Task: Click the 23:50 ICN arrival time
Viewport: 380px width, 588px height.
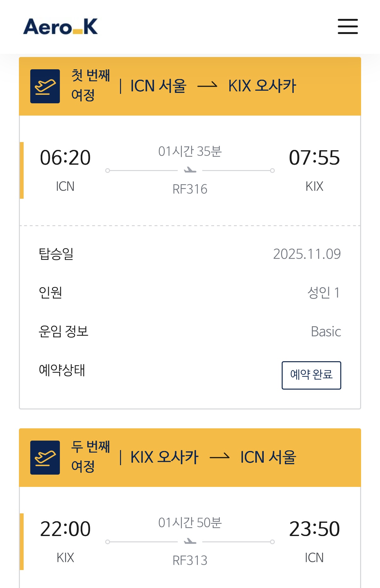Action: (x=314, y=529)
